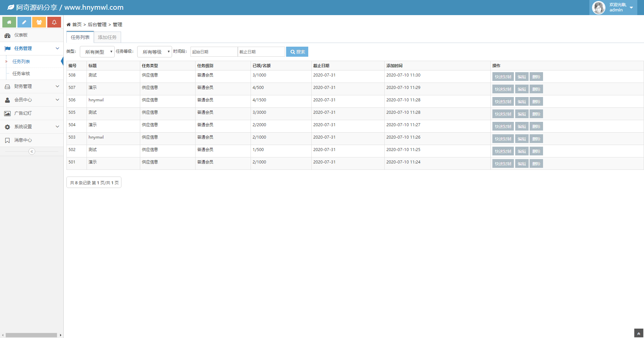Select 任务审核 in the sidebar submenu
644x338 pixels.
(x=21, y=74)
